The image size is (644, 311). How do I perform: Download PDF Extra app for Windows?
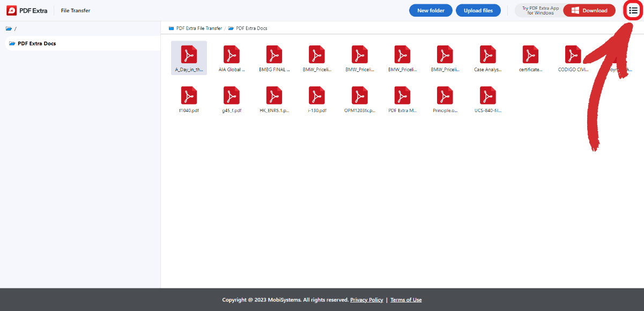pyautogui.click(x=589, y=10)
